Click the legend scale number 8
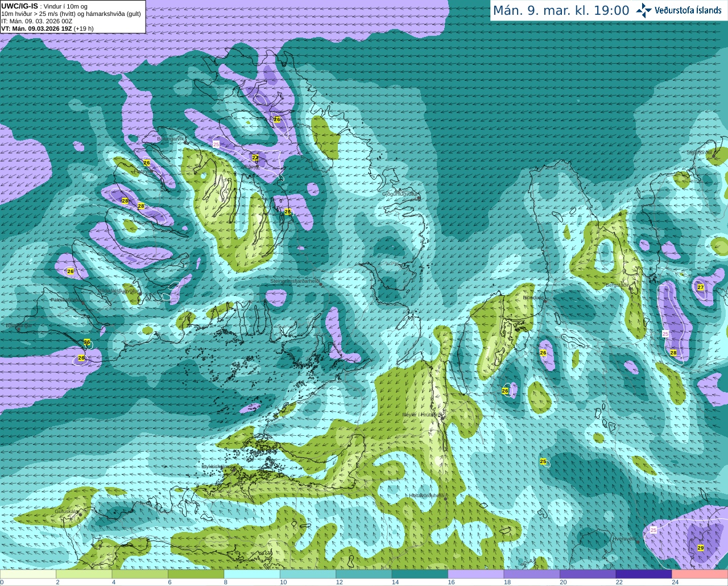Viewport: 728px width, 586px height. (x=225, y=582)
